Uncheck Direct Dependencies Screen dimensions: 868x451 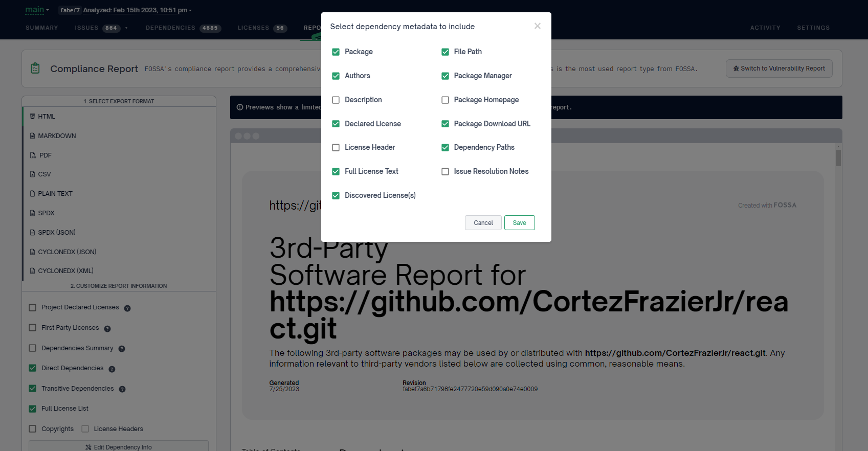pyautogui.click(x=33, y=368)
